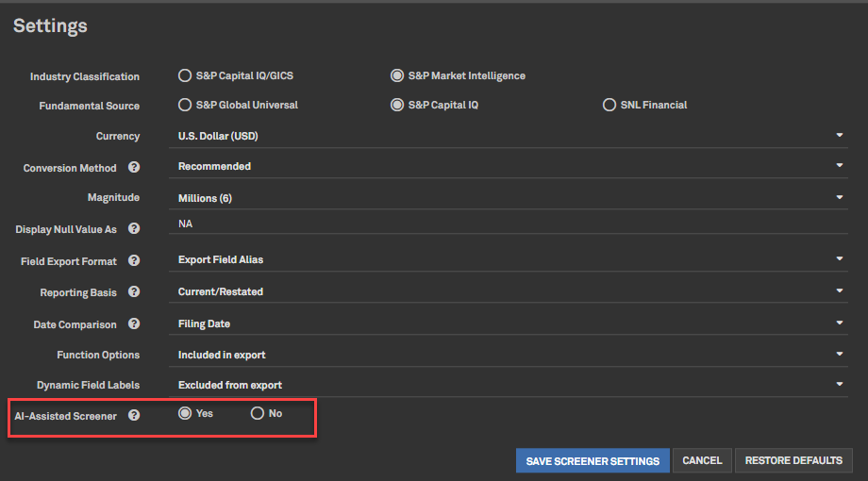Choose S&P Market Intelligence classification
Viewport: 868px width, 481px height.
coord(397,75)
